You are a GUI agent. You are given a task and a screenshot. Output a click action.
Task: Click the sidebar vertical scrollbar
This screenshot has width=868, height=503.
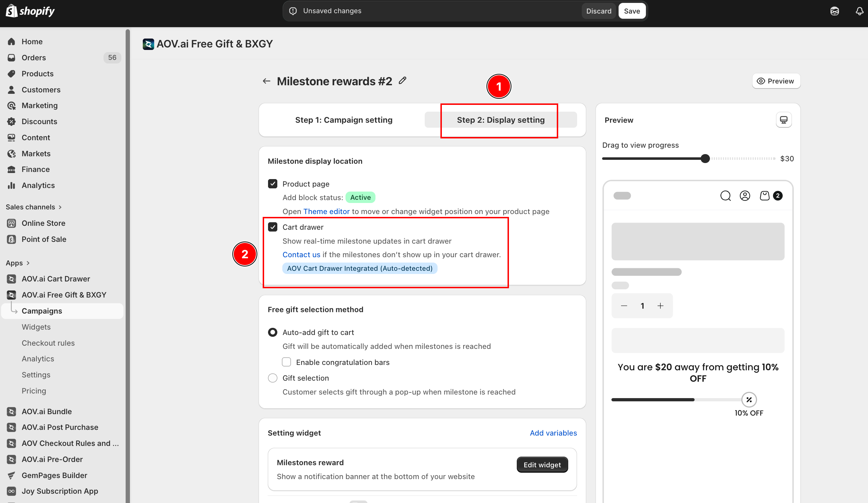[x=128, y=266]
